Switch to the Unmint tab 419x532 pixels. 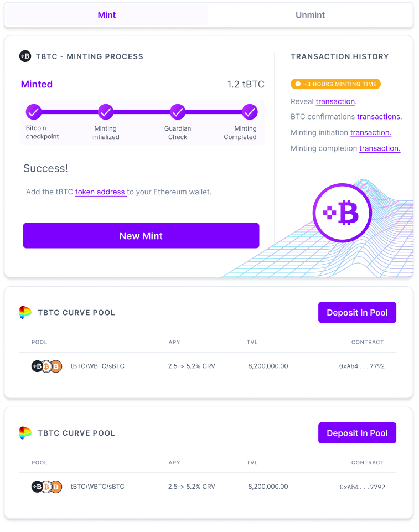(x=310, y=15)
